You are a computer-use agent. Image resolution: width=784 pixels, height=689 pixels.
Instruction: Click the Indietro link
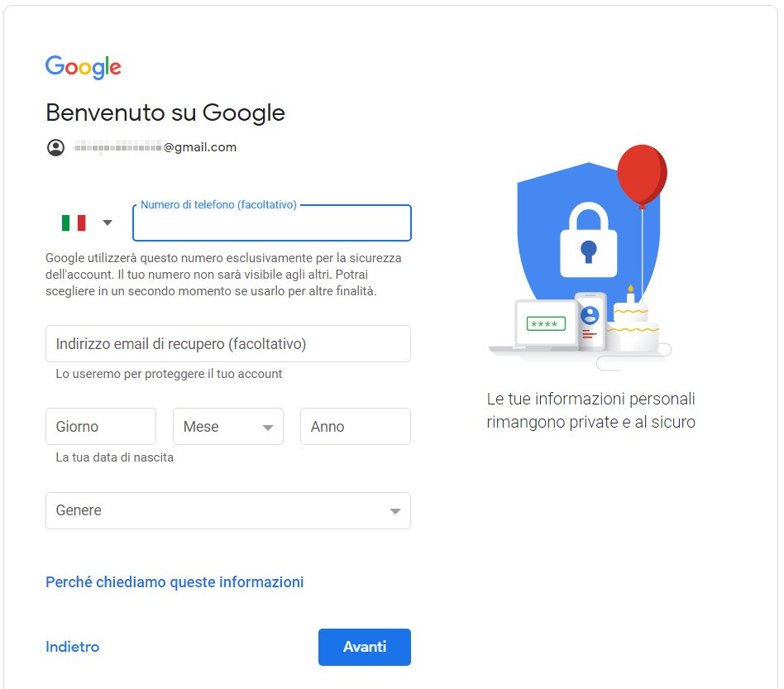click(x=72, y=647)
